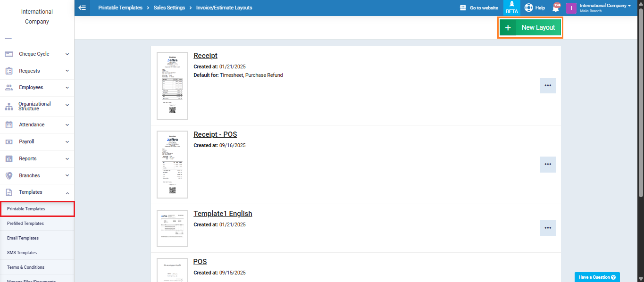Click the purple user avatar icon
Image resolution: width=644 pixels, height=282 pixels.
click(571, 8)
